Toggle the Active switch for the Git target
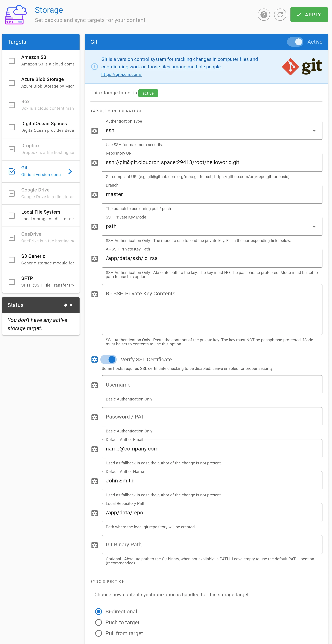Image resolution: width=332 pixels, height=644 pixels. [295, 42]
